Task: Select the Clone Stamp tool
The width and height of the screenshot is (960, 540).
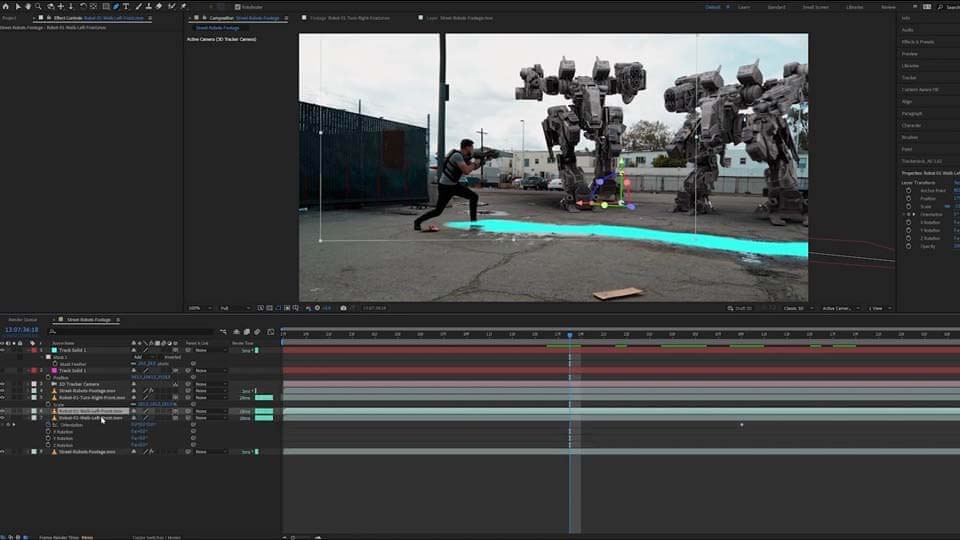Action: [148, 6]
